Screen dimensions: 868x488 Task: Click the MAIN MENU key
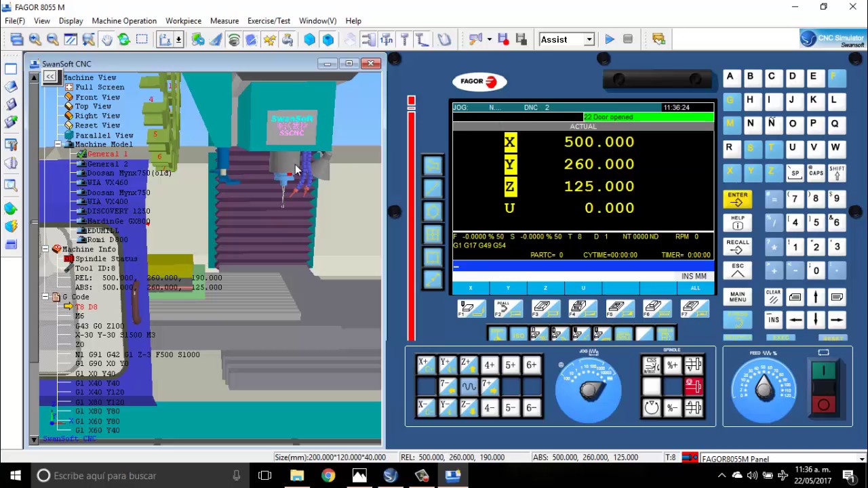pyautogui.click(x=738, y=297)
